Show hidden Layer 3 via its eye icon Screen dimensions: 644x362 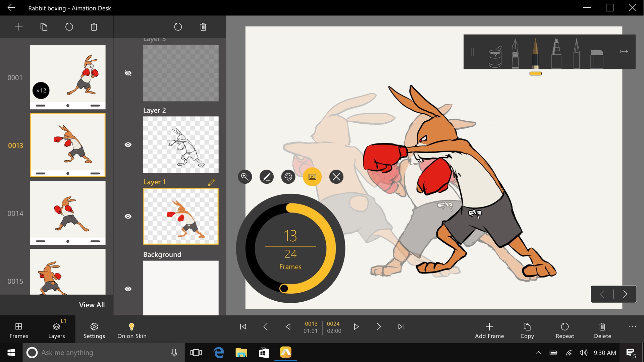pyautogui.click(x=128, y=73)
